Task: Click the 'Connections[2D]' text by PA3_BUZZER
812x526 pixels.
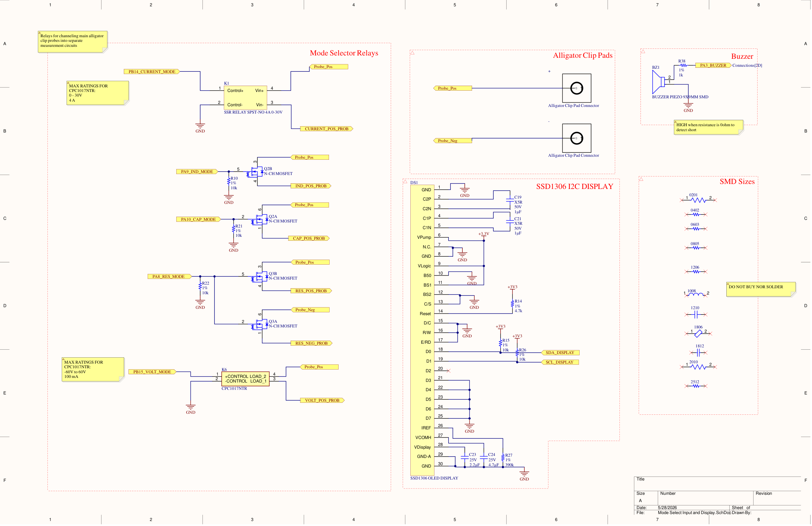Action: pyautogui.click(x=747, y=65)
